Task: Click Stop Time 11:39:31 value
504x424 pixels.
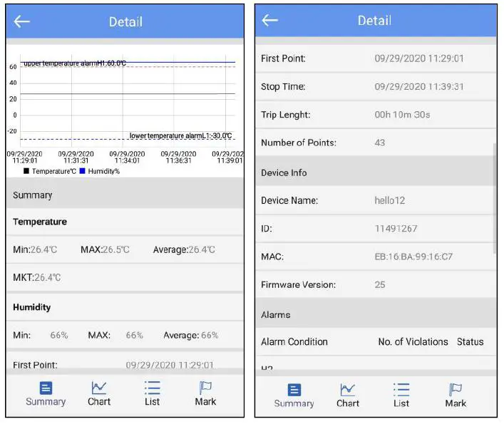Action: 419,86
